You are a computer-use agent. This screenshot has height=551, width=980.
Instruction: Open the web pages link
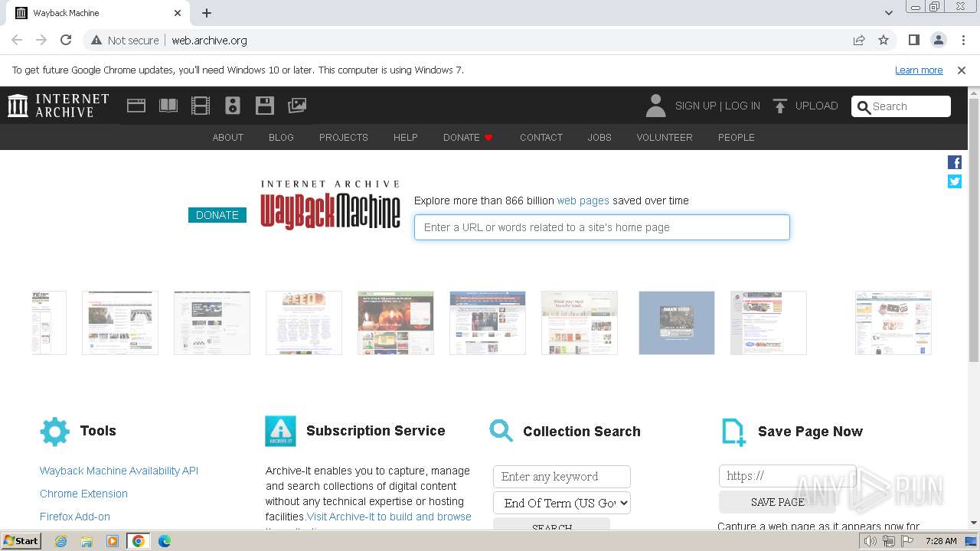pos(583,201)
